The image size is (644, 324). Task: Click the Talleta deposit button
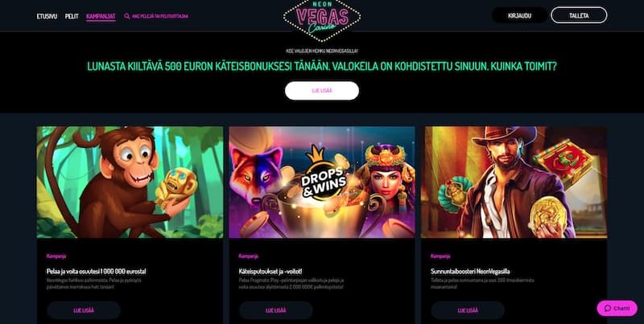pos(579,15)
